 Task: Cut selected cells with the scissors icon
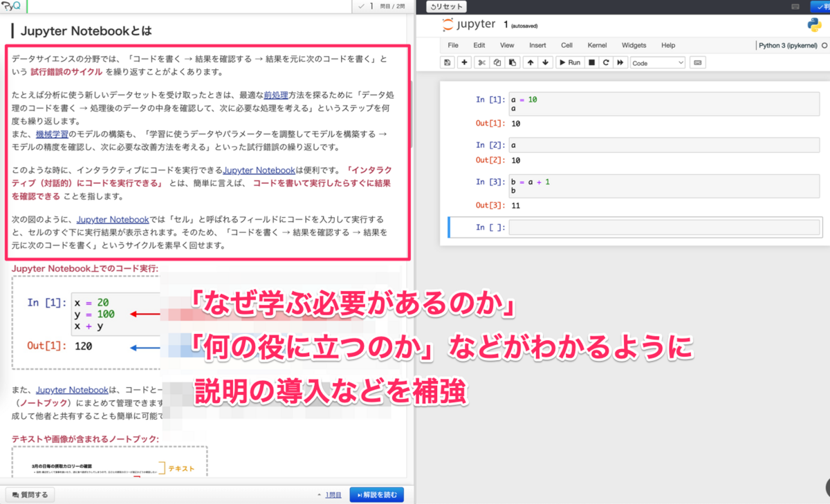click(482, 62)
